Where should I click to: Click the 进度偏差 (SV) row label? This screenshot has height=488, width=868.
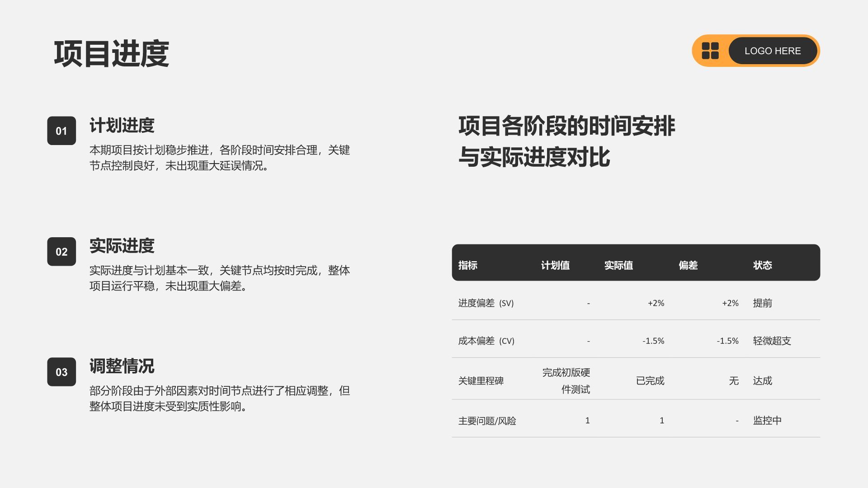(x=486, y=303)
